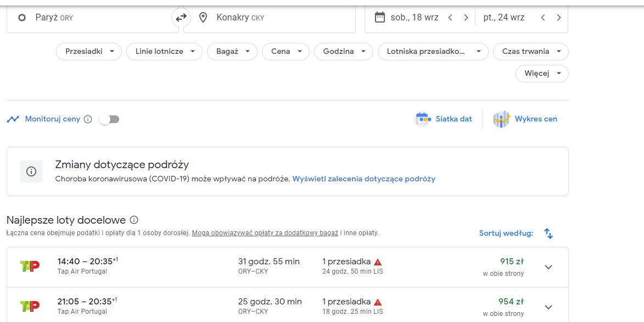This screenshot has height=322, width=644.
Task: Go to previous return date
Action: 543,18
